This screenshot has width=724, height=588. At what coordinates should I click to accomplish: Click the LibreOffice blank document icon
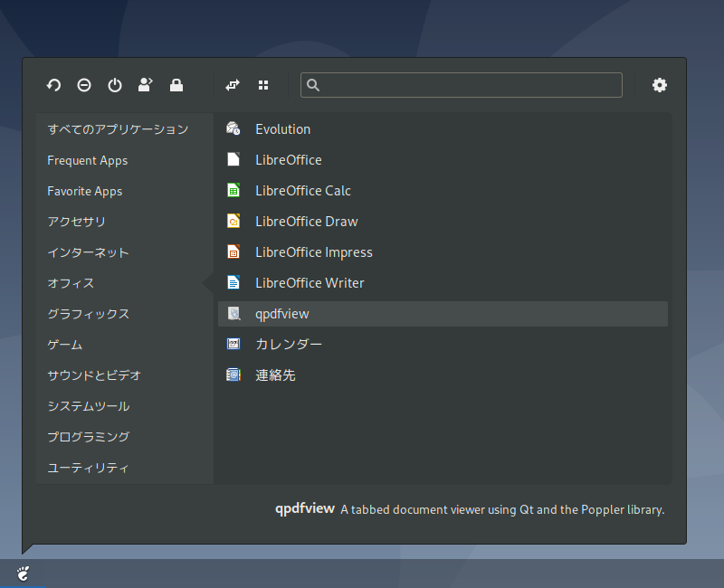pos(233,160)
